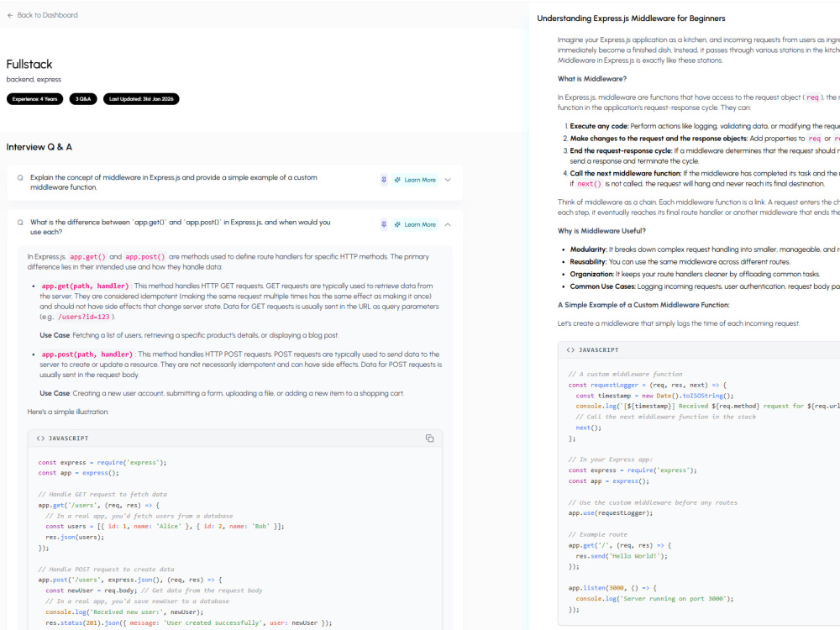840x630 pixels.
Task: Click the '/users?id=123' inline code
Action: click(83, 317)
